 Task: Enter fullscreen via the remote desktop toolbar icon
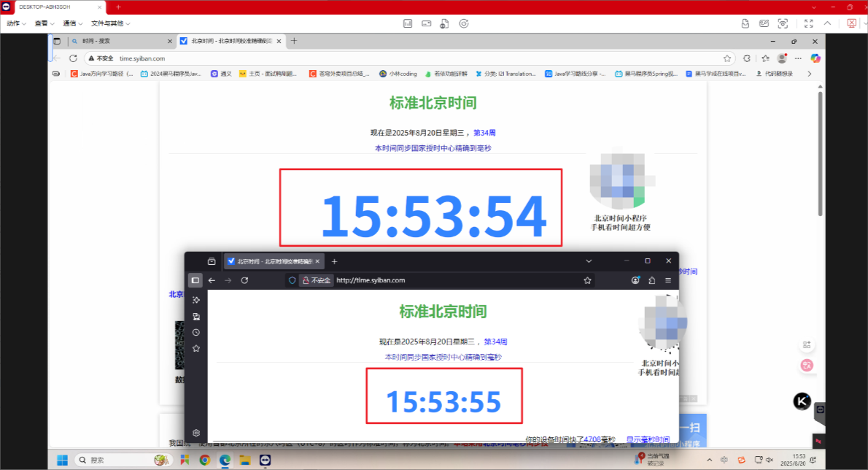click(808, 23)
